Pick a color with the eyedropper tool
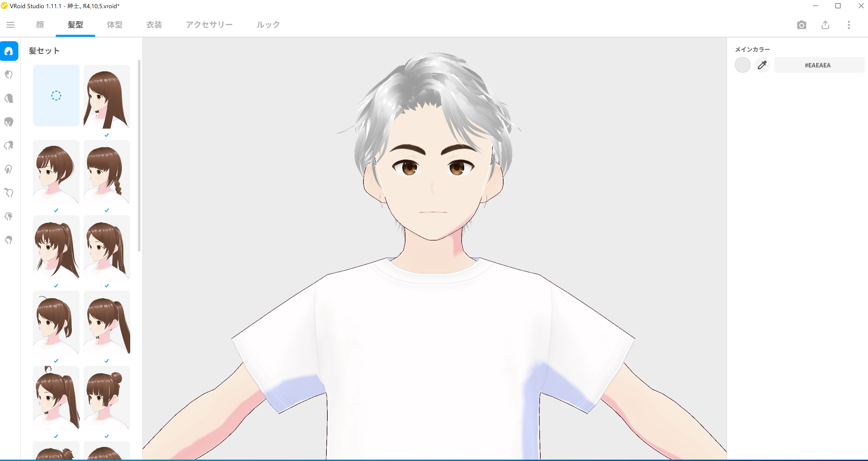Image resolution: width=868 pixels, height=461 pixels. [x=762, y=65]
